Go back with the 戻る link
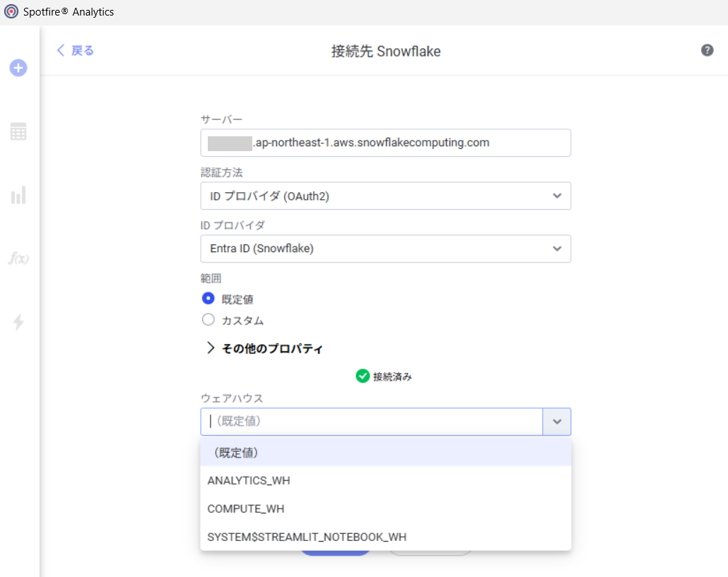728x577 pixels. tap(76, 50)
